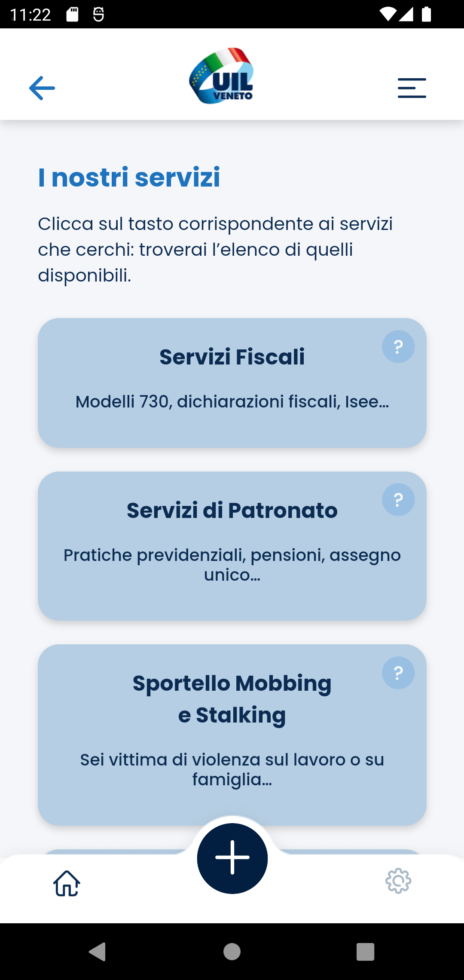This screenshot has width=464, height=980.
Task: Tap the round plus button
Action: click(x=232, y=858)
